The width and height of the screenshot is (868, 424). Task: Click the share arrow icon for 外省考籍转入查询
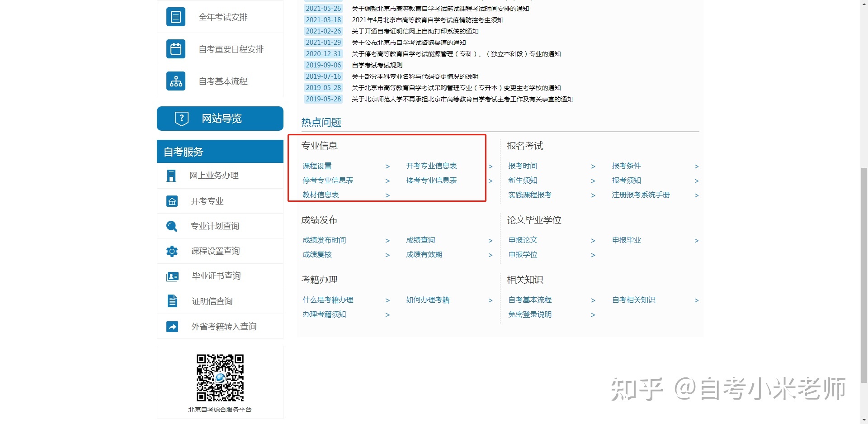[x=172, y=326]
